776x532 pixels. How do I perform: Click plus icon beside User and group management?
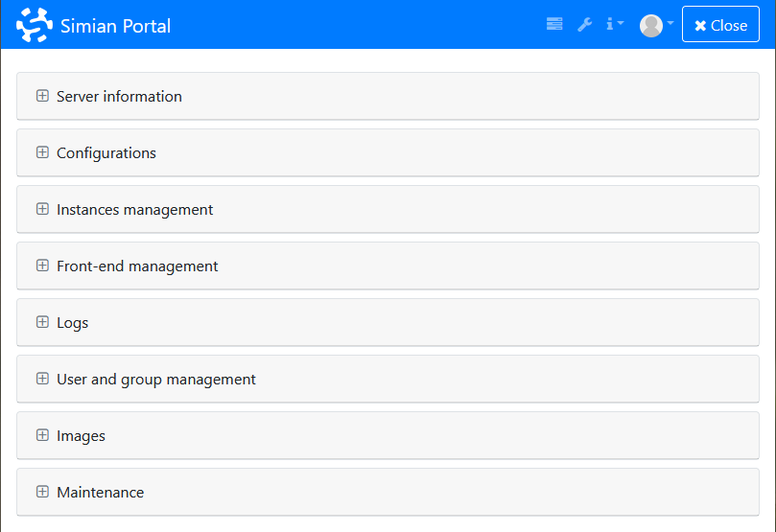[x=42, y=379]
